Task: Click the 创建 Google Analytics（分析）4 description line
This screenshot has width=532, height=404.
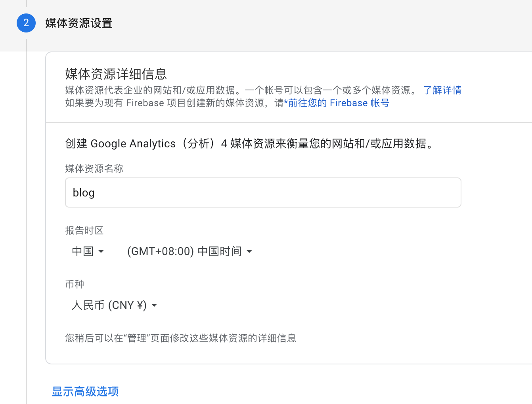Action: click(250, 143)
